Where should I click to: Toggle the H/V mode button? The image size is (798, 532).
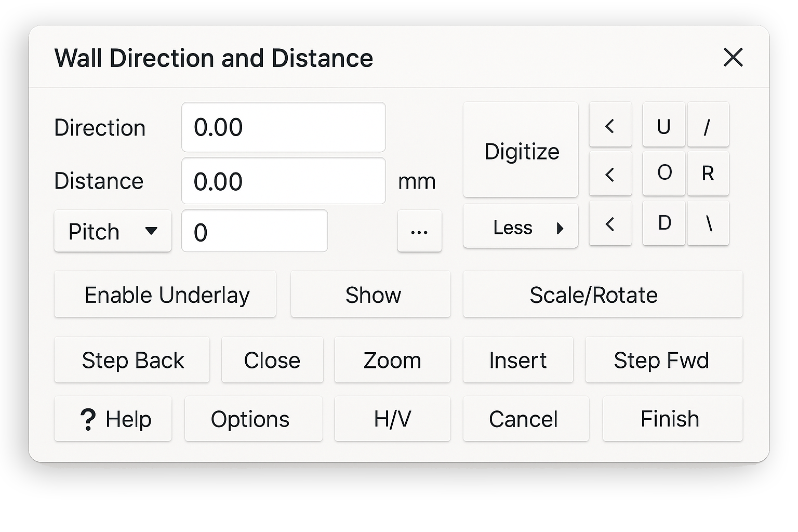tap(392, 419)
